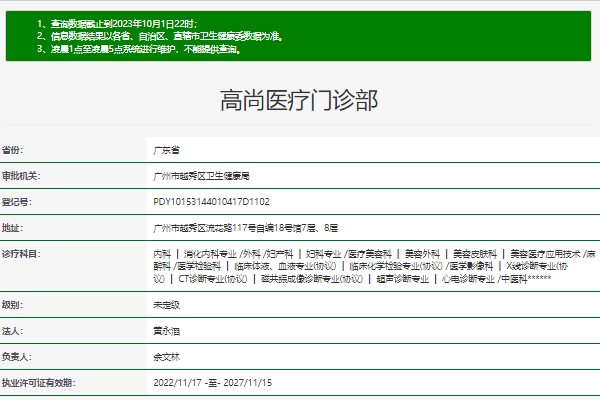The height and width of the screenshot is (400, 600).
Task: Click the 地址 label
Action: [12, 228]
